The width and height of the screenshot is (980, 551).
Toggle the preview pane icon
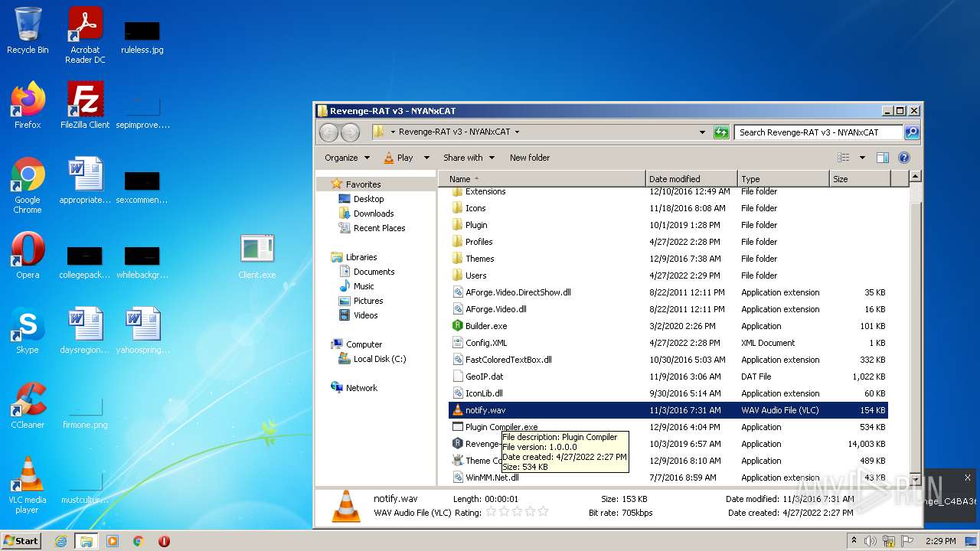(882, 158)
